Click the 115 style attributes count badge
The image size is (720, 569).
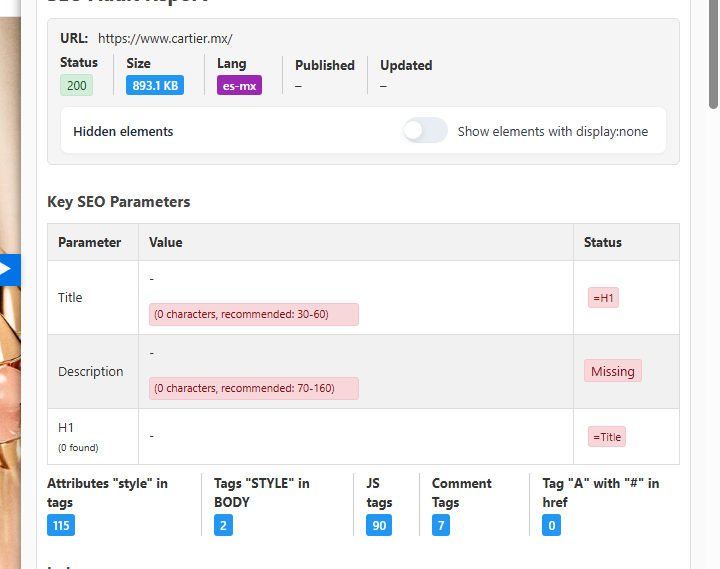pos(60,525)
